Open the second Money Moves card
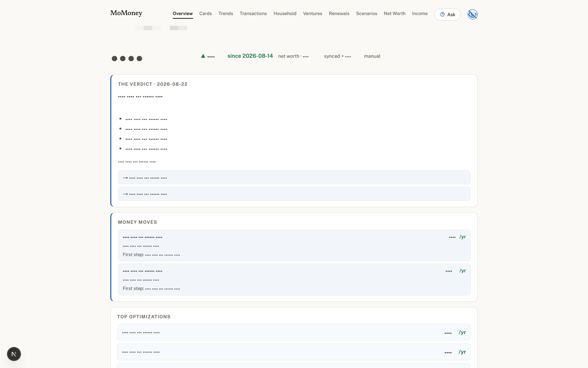Image resolution: width=588 pixels, height=368 pixels. click(294, 279)
